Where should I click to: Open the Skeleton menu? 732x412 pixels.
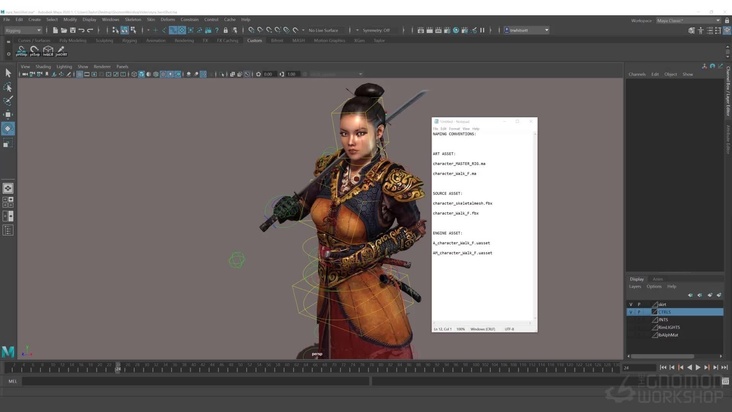(x=133, y=20)
